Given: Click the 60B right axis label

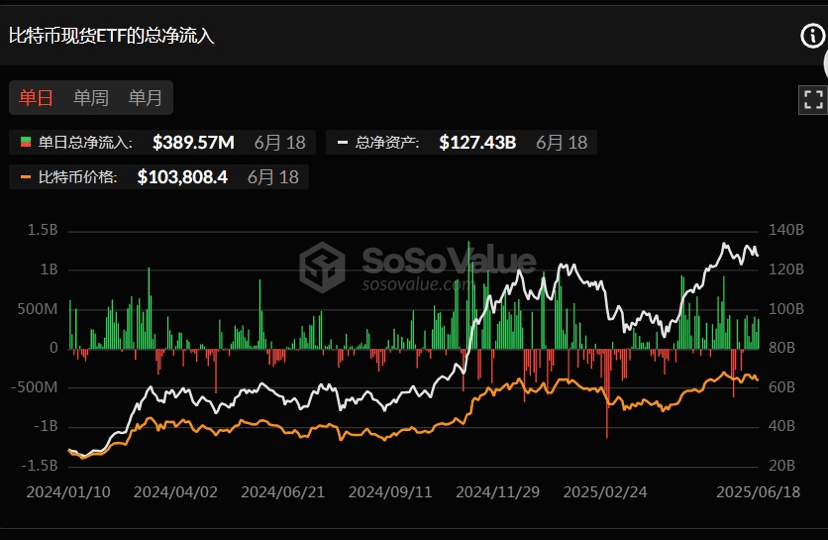Looking at the screenshot, I should (782, 387).
